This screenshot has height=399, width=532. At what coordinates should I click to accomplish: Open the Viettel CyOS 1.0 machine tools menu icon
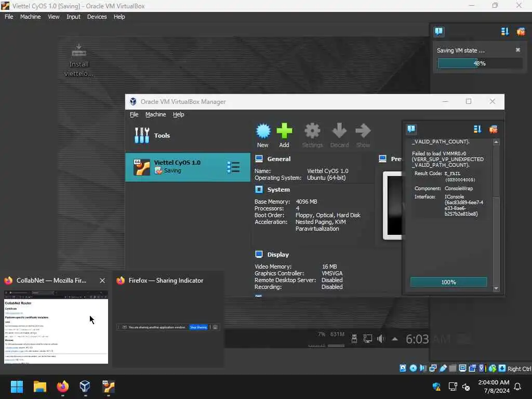pos(233,167)
